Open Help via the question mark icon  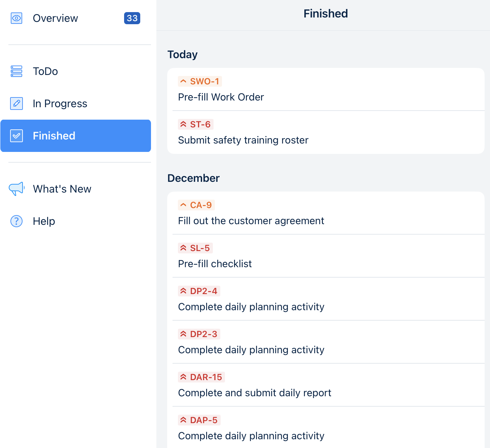click(16, 221)
